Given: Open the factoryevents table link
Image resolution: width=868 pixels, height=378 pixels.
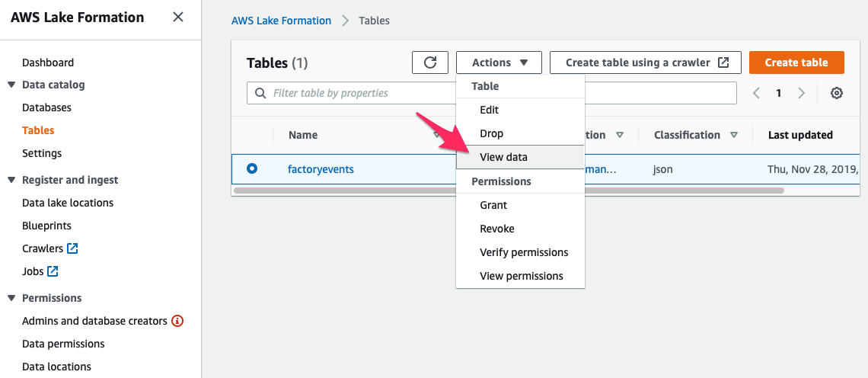Looking at the screenshot, I should pyautogui.click(x=321, y=169).
